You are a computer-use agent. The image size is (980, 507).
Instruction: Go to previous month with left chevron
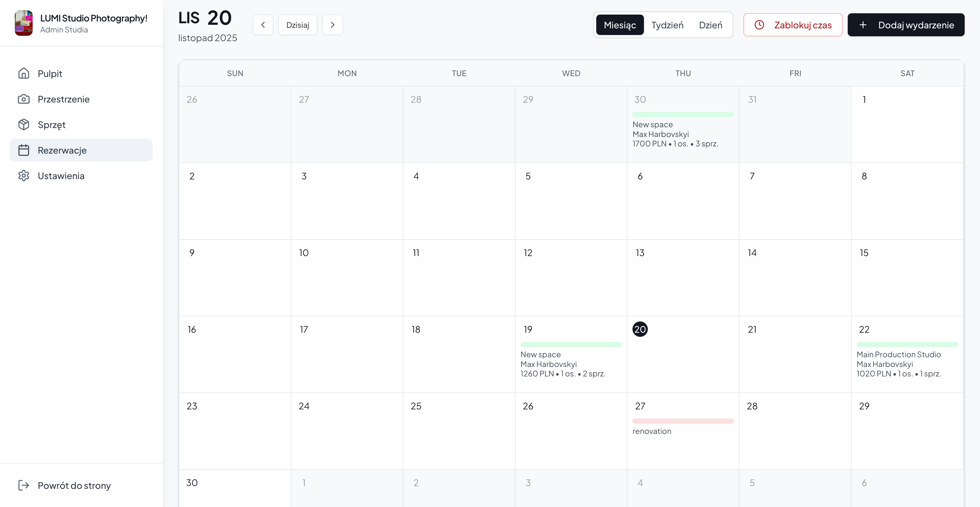click(x=263, y=24)
